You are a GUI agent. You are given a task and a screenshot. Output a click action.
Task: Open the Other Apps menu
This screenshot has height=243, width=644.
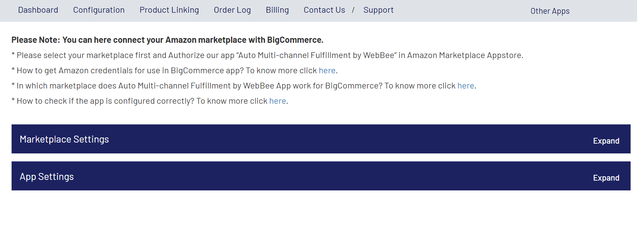pos(550,11)
